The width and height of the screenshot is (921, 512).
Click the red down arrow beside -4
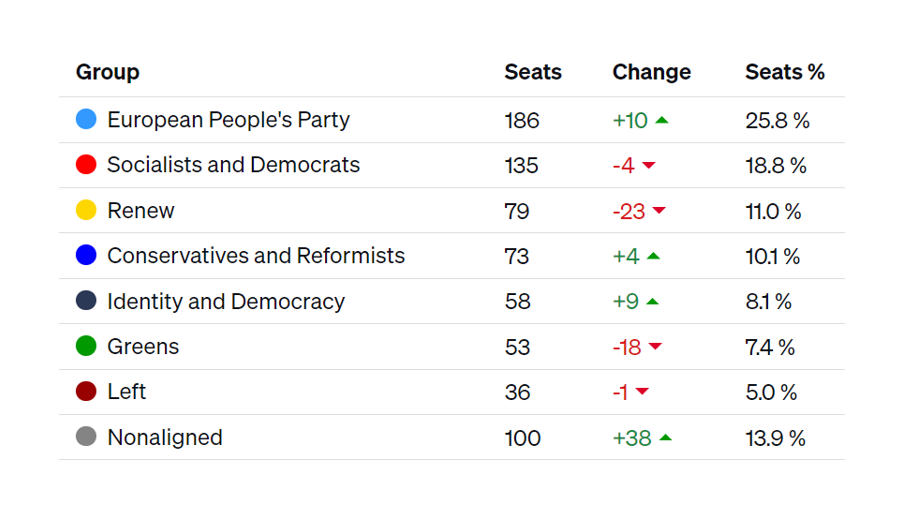[648, 166]
